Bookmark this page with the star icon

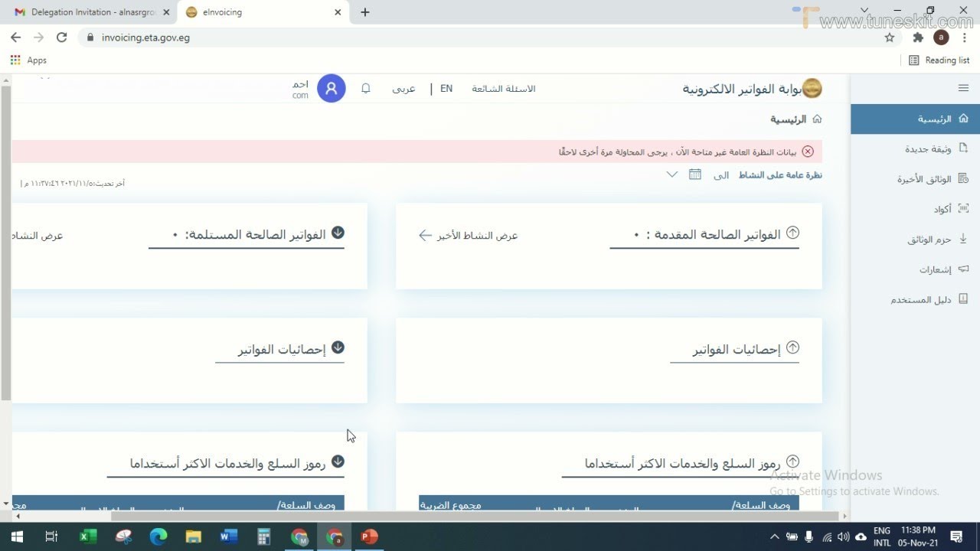[889, 37]
